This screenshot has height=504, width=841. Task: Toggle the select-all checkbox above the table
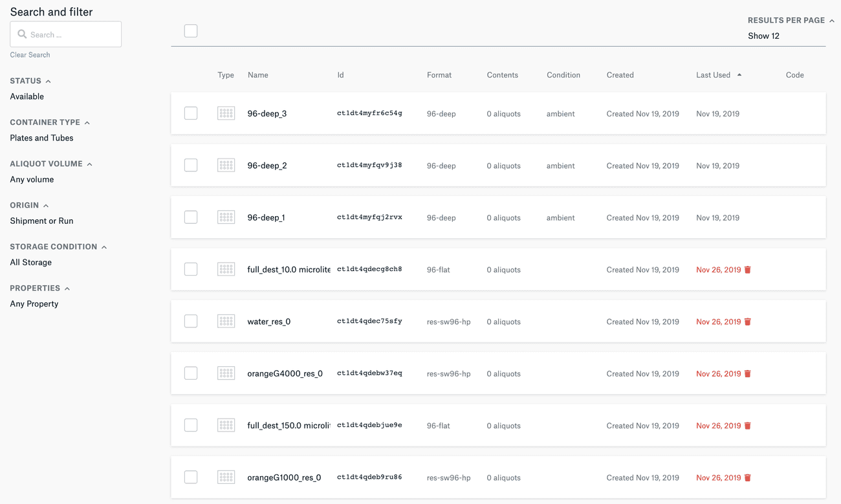pyautogui.click(x=191, y=31)
